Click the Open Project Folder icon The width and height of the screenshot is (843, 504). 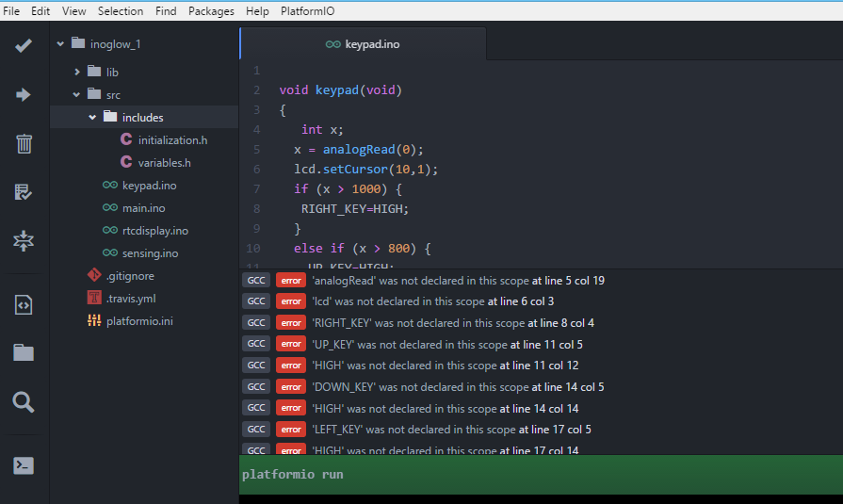24,353
